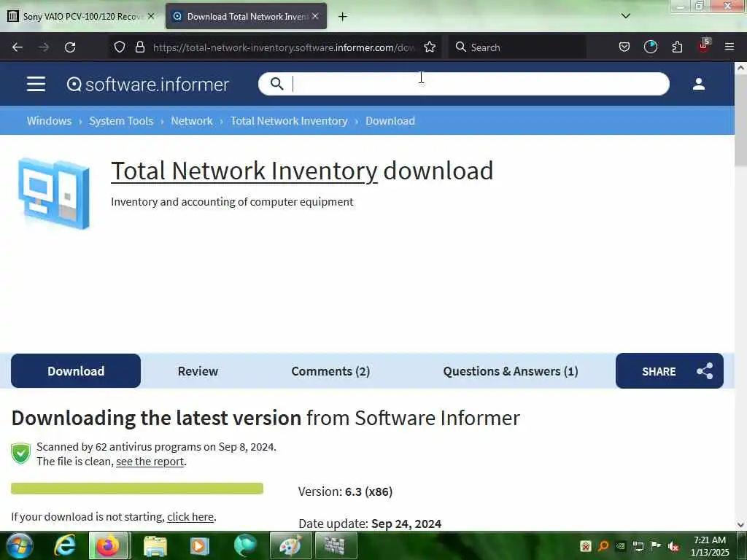The height and width of the screenshot is (560, 747).
Task: Click the SHARE button
Action: (x=670, y=371)
